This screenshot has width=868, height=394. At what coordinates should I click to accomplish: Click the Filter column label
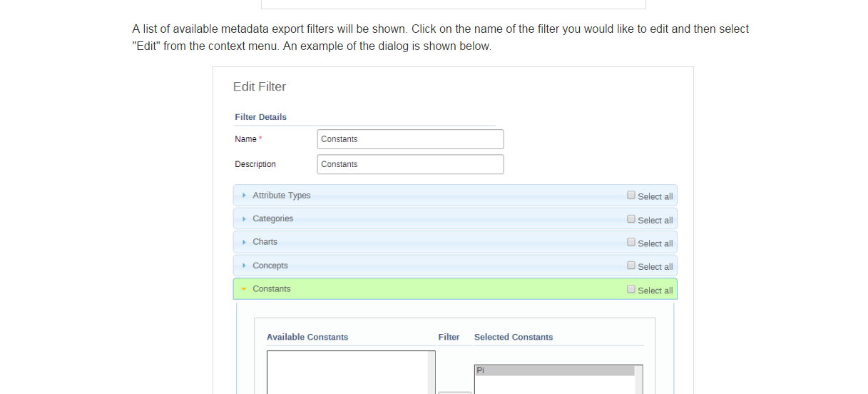point(449,337)
